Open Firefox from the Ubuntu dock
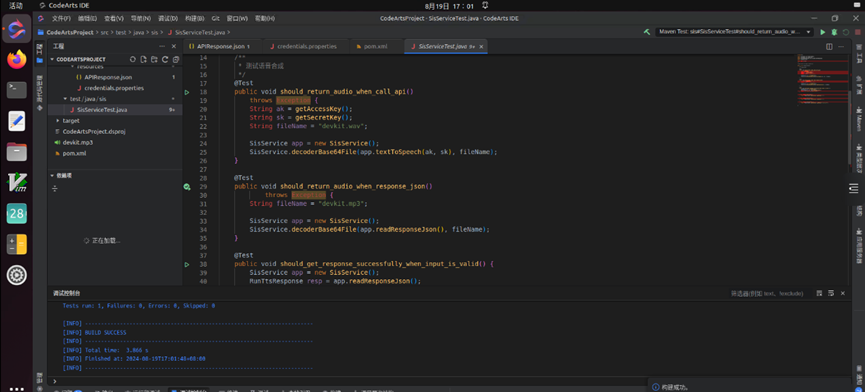Image resolution: width=865 pixels, height=392 pixels. click(x=17, y=59)
